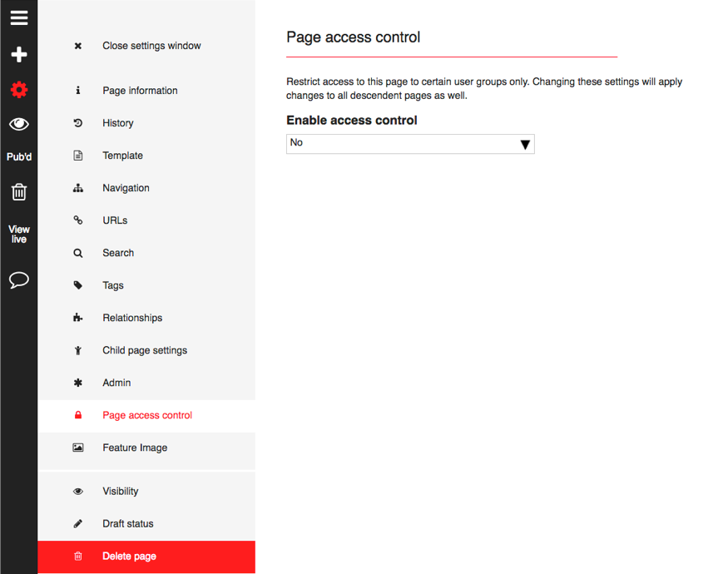
Task: Open Child page settings
Action: (x=145, y=350)
